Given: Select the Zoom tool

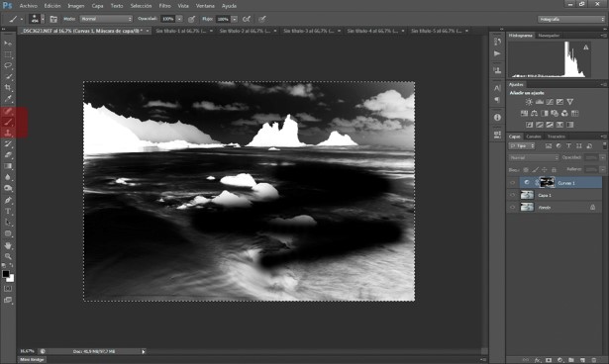Looking at the screenshot, I should (x=8, y=256).
